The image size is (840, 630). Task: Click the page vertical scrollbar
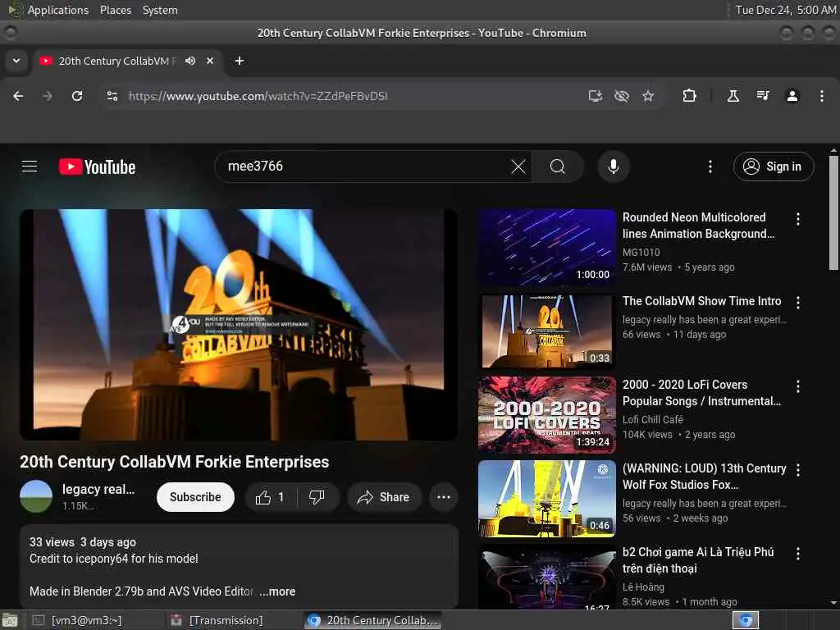click(833, 212)
